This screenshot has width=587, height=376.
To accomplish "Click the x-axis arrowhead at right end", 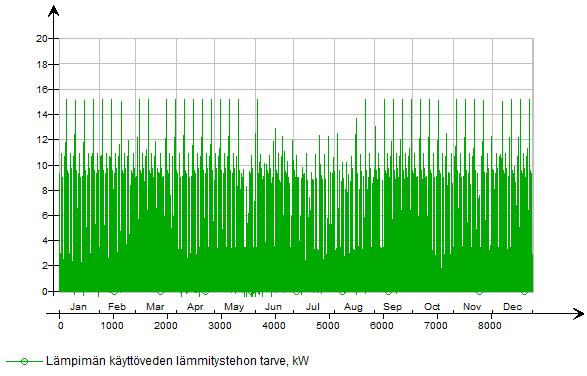I will pos(578,313).
